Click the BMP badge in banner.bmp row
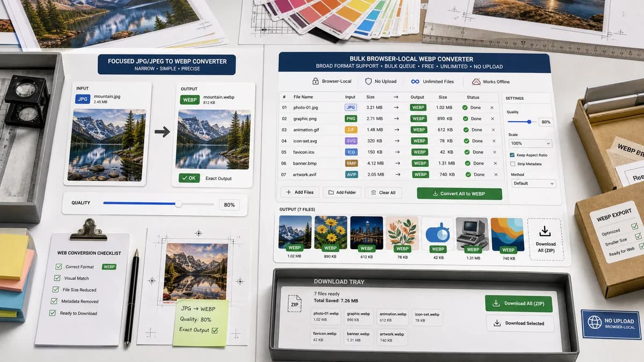644x362 pixels. 352,163
